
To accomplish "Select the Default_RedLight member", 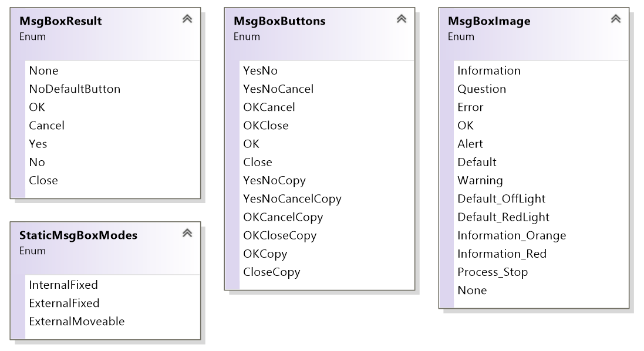I will [x=503, y=217].
